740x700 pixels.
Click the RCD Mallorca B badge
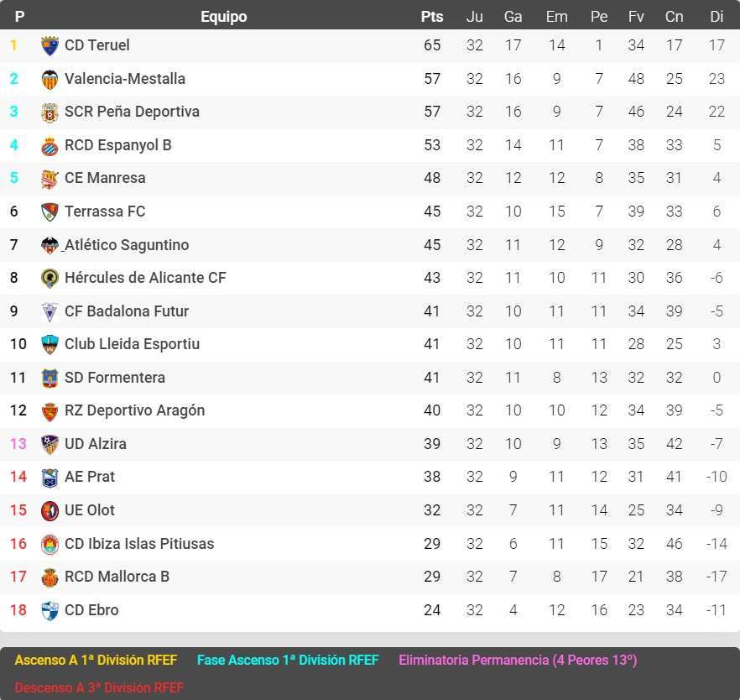point(50,577)
